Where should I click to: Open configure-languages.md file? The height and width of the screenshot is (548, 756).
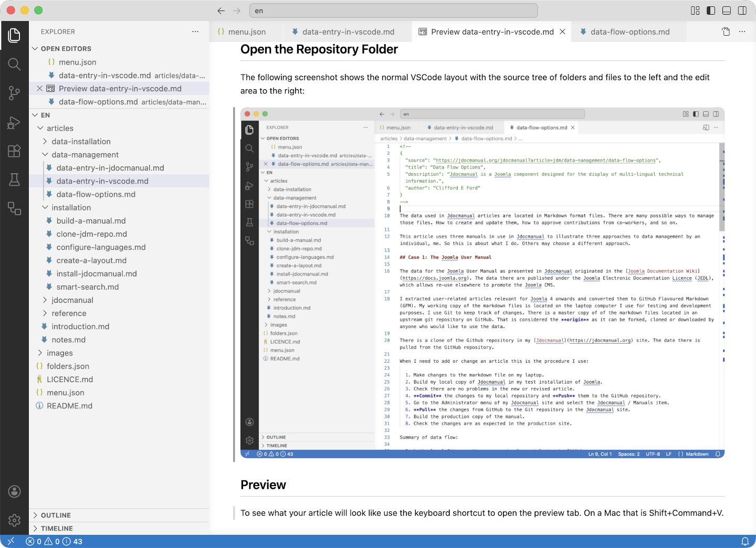tap(119, 247)
